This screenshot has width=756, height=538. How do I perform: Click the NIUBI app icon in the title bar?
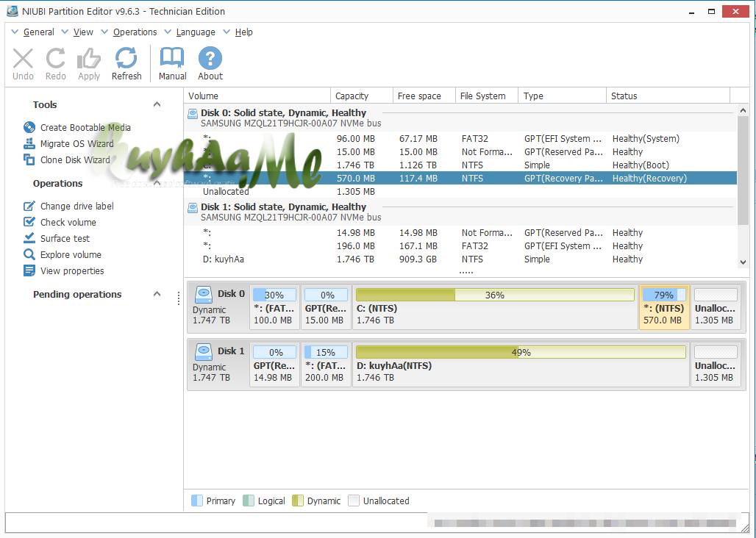[x=13, y=11]
